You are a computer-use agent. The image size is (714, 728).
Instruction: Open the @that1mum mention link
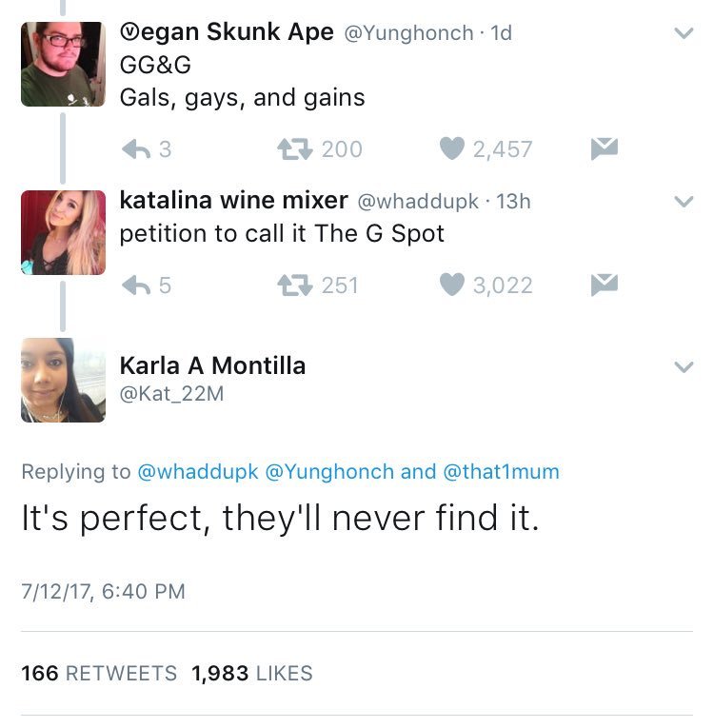tap(502, 471)
